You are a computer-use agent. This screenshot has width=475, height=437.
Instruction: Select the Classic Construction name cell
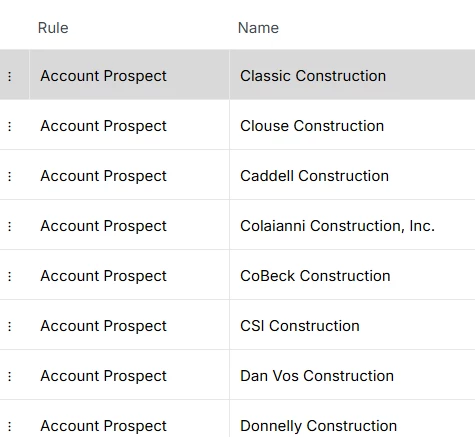point(352,75)
